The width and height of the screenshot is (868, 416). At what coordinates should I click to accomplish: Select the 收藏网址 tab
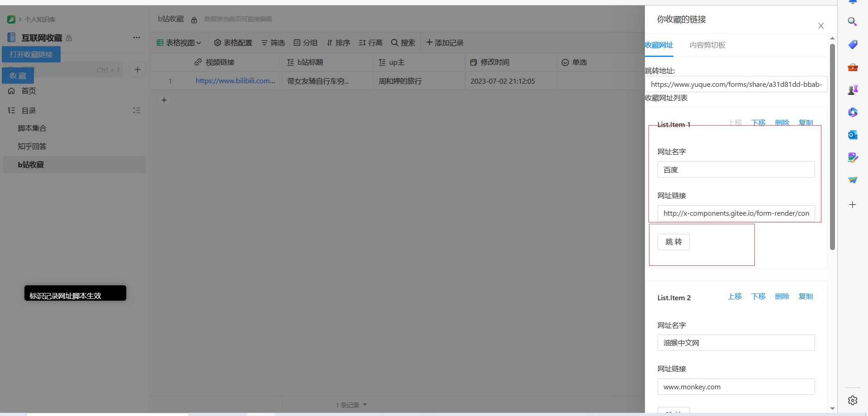click(659, 45)
